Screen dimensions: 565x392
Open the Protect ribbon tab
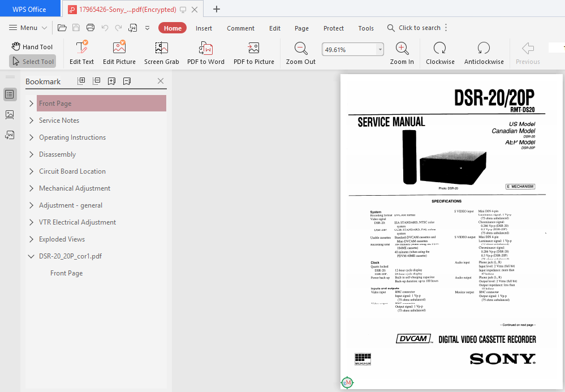(x=333, y=28)
